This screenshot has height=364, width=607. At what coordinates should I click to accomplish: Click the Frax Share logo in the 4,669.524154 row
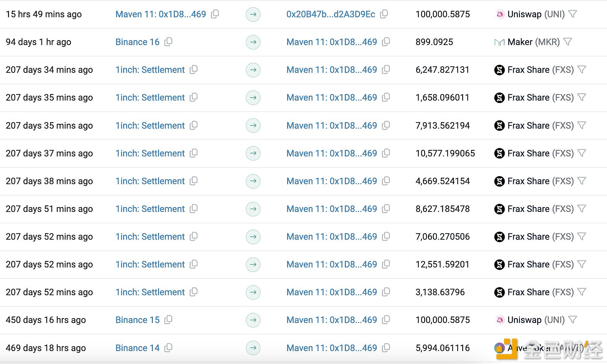click(x=499, y=181)
